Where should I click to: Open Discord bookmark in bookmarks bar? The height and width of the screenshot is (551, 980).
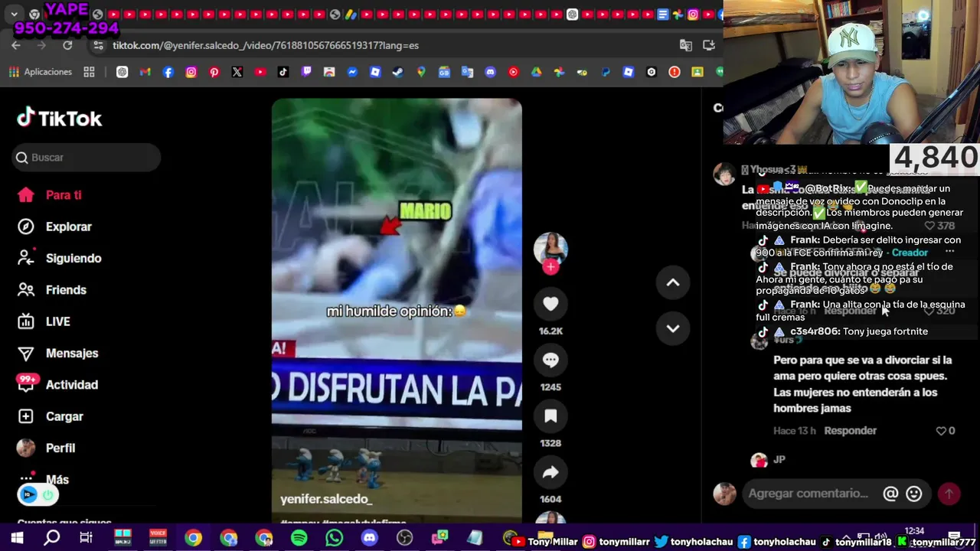tap(490, 72)
